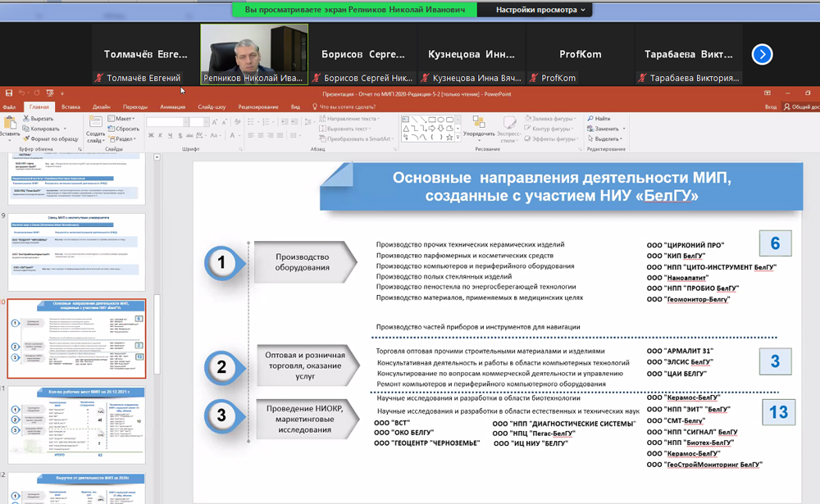Toggle underline (Ч) formatting
This screenshot has width=820, height=504.
click(171, 135)
